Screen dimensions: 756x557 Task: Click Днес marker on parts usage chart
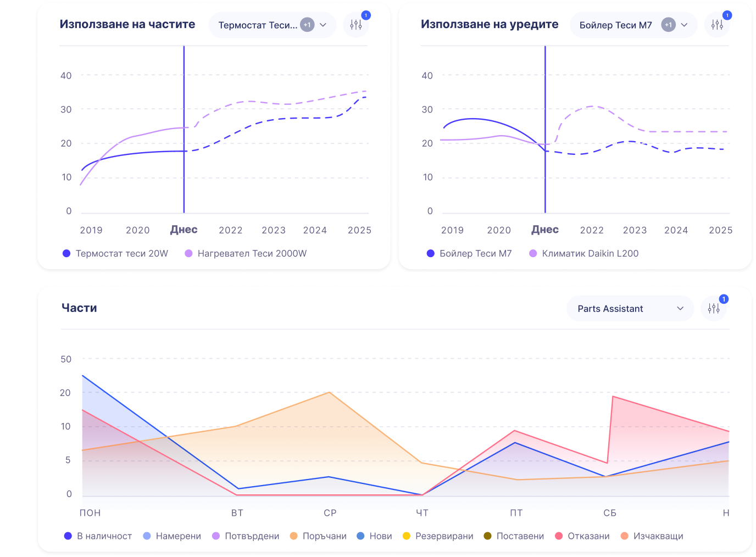[x=184, y=230]
